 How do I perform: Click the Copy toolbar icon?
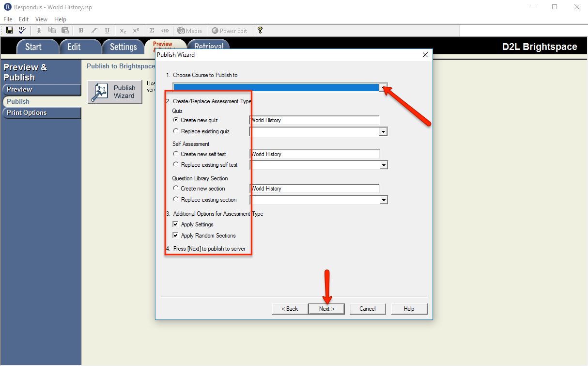click(x=52, y=31)
